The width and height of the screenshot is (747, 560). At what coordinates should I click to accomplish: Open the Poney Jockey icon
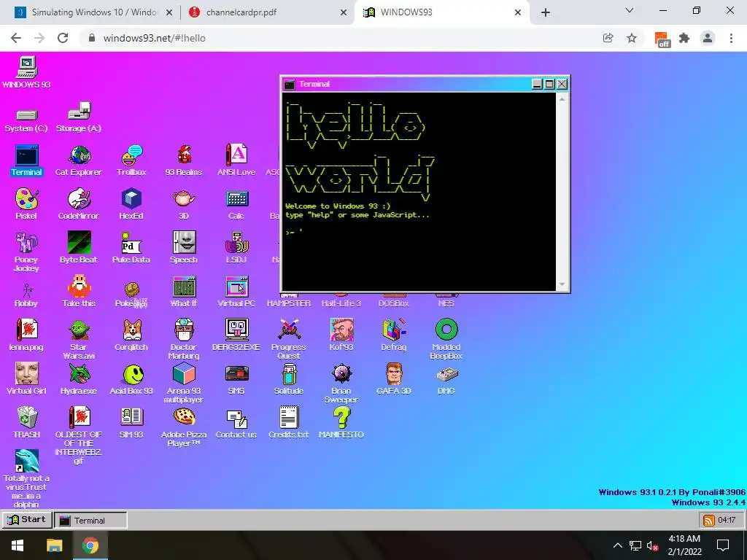click(27, 242)
